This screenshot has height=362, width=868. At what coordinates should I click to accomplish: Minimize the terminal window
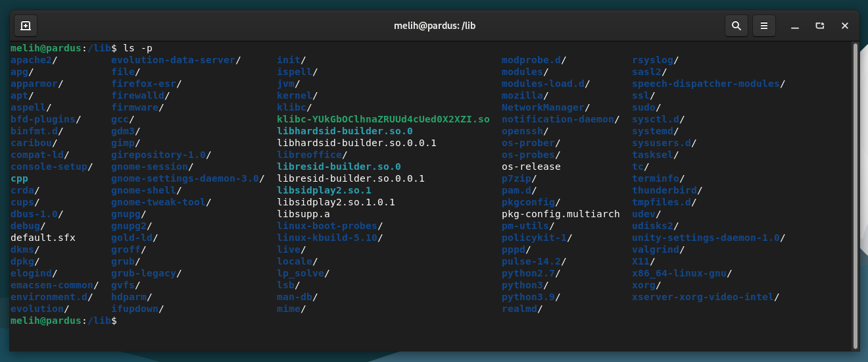pos(795,26)
